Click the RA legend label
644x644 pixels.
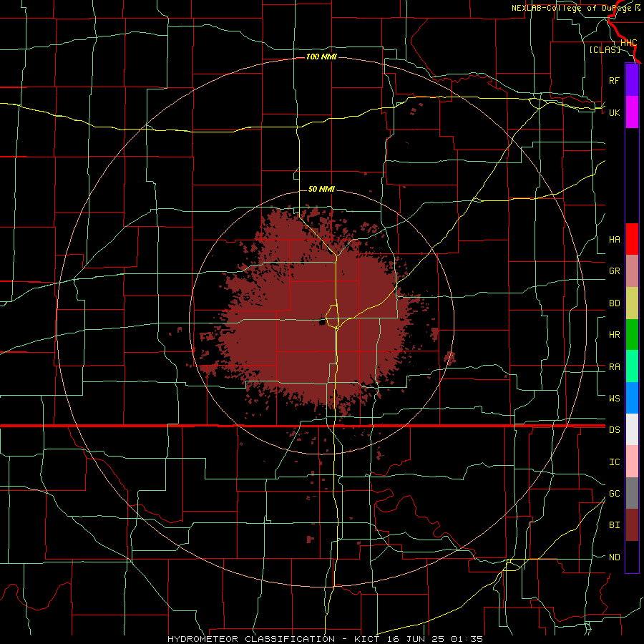tap(614, 367)
